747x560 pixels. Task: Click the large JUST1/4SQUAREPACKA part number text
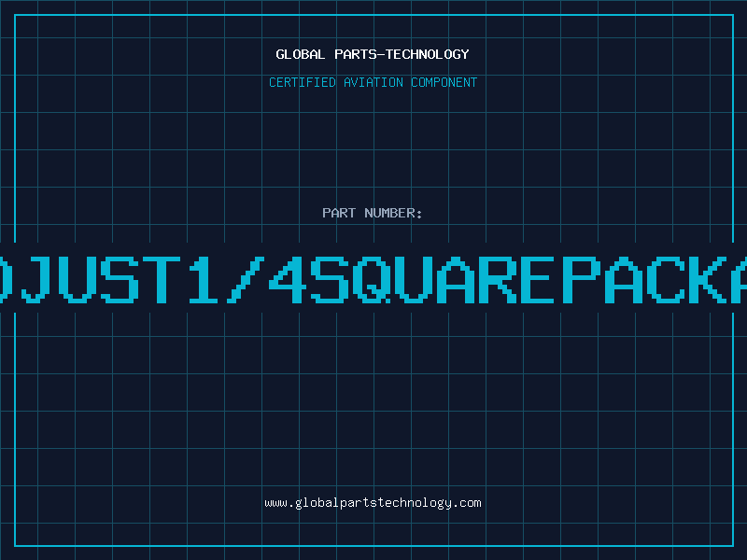coord(373,279)
